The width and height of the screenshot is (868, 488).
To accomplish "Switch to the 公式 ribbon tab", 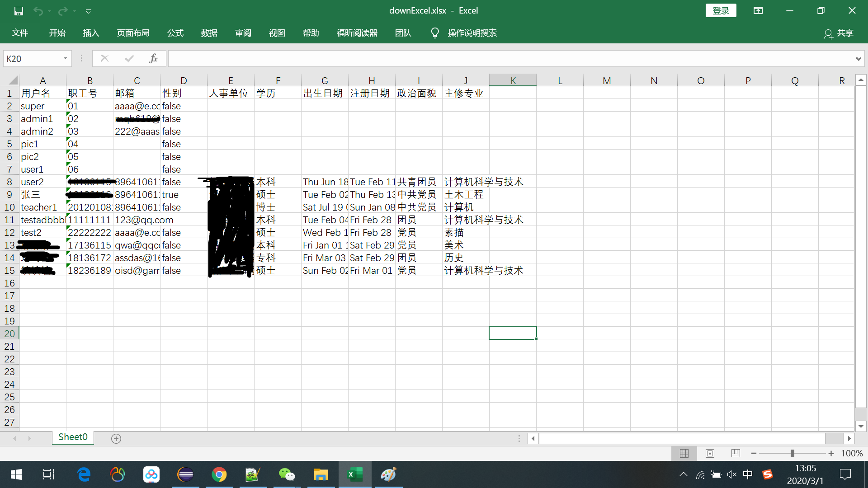I will (x=175, y=33).
